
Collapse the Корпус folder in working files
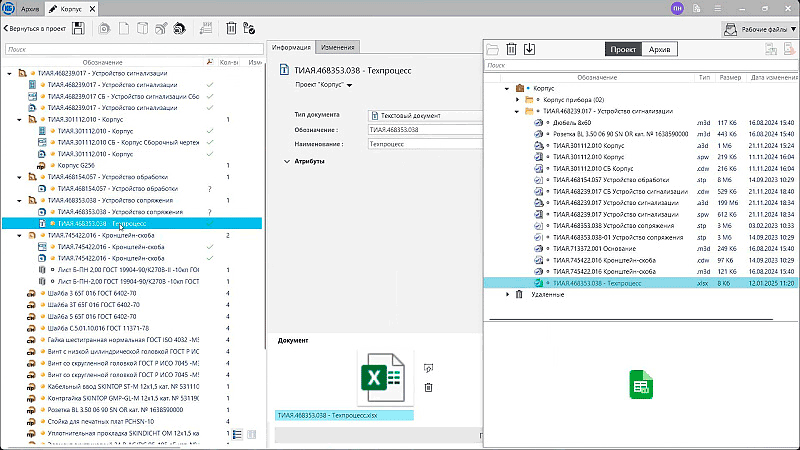[507, 89]
